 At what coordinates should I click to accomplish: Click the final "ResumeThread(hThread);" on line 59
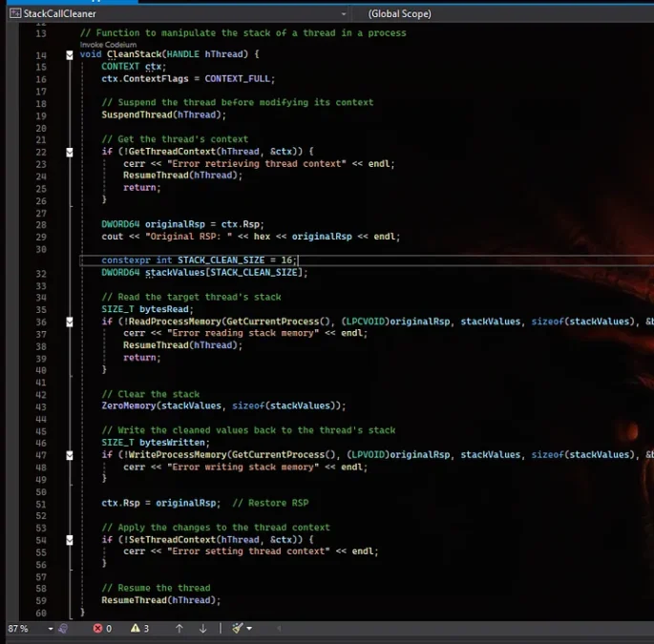click(x=161, y=600)
